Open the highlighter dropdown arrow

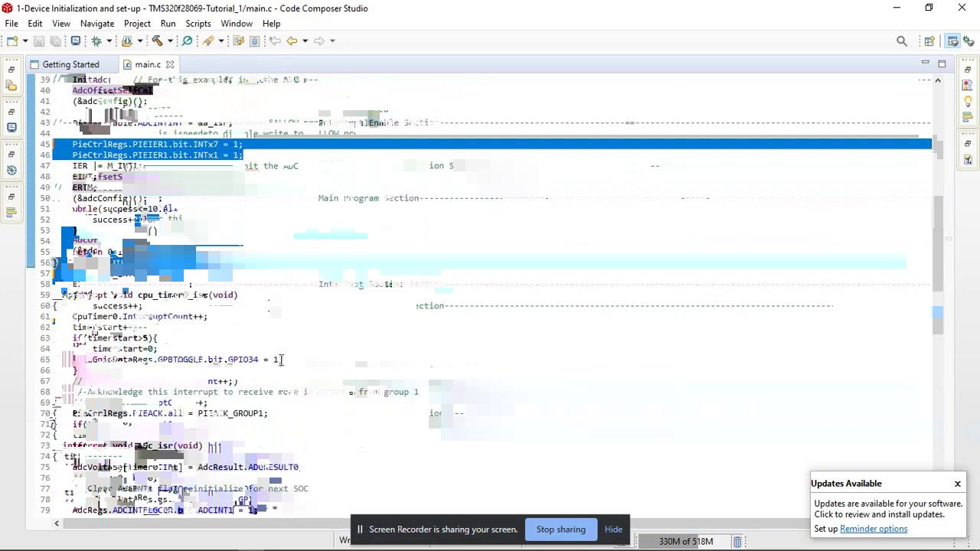point(221,41)
